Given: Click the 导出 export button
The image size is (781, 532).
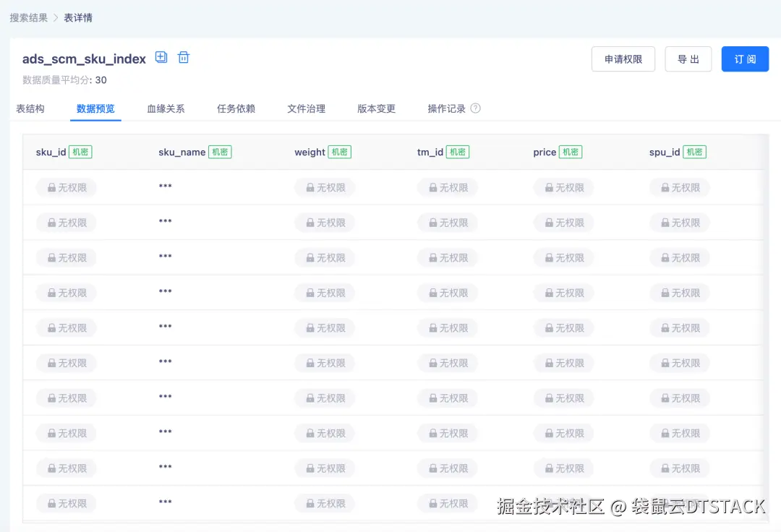Looking at the screenshot, I should 688,59.
